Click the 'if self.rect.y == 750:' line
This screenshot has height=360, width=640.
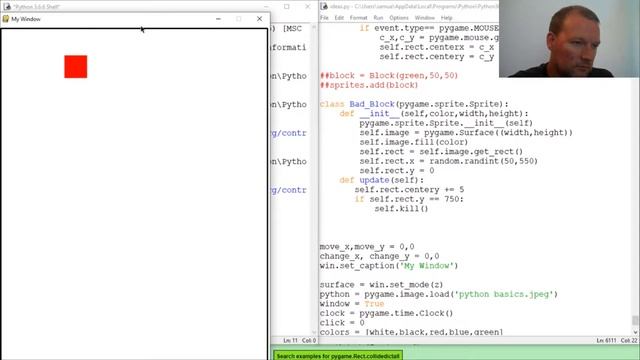coord(409,199)
